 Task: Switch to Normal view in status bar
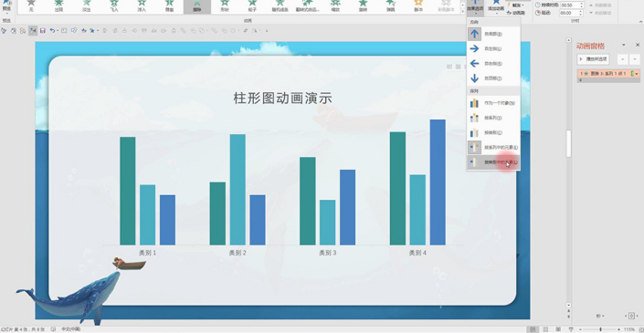point(533,329)
